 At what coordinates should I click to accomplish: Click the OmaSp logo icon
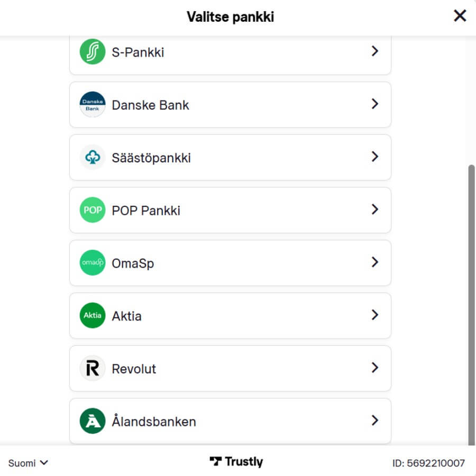coord(93,263)
